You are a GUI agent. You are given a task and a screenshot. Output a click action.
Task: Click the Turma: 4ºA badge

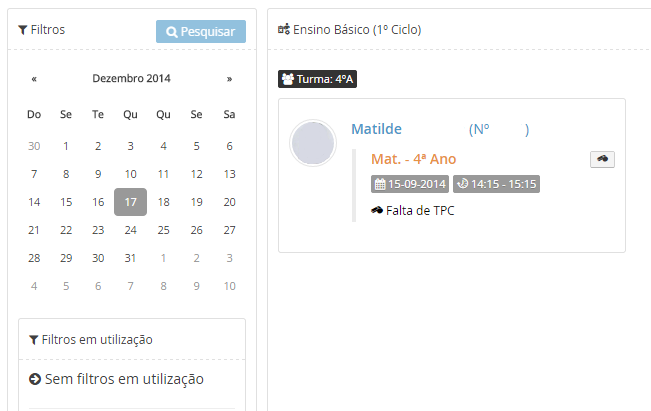click(x=315, y=78)
